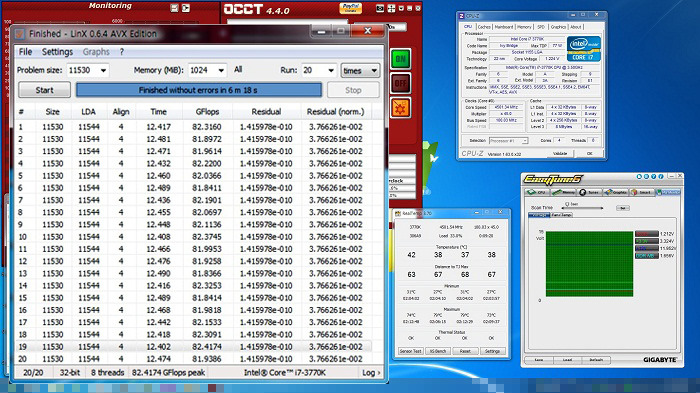Open OCCT orange gear settings icon

(400, 108)
